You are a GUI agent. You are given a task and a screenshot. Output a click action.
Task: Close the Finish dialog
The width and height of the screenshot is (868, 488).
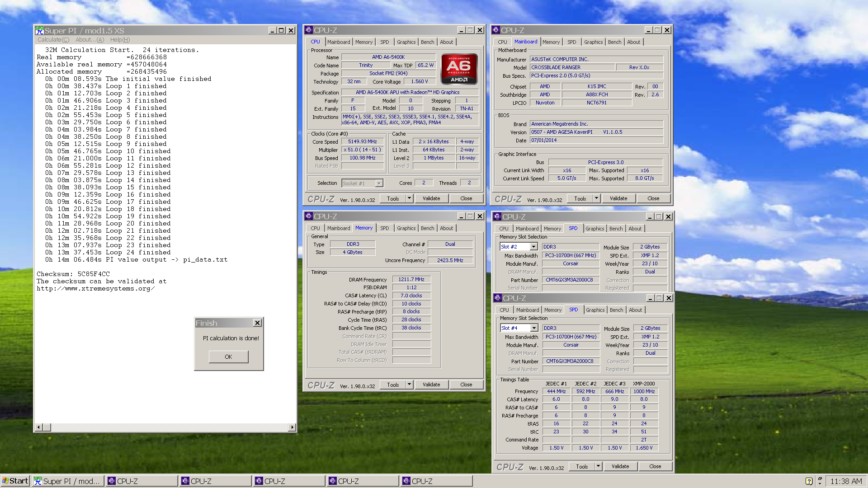click(x=257, y=323)
